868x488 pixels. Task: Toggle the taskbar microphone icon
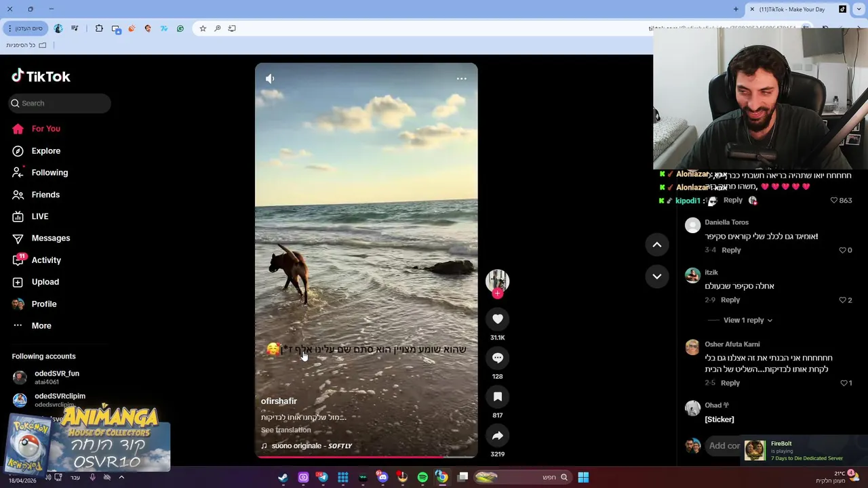pyautogui.click(x=92, y=477)
